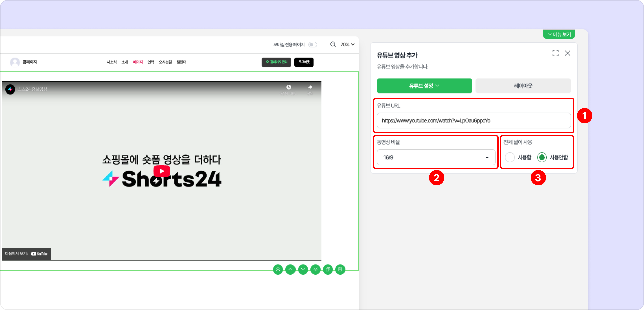
Task: Move the video block up one step
Action: pos(290,269)
